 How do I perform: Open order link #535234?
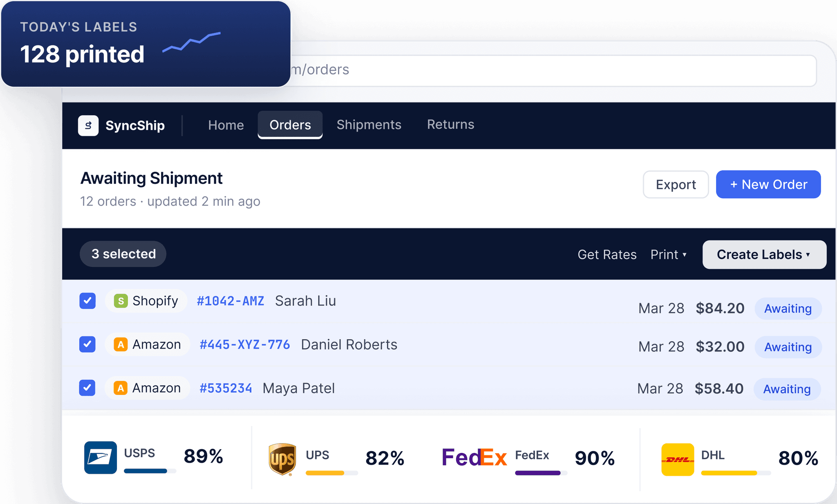point(226,388)
